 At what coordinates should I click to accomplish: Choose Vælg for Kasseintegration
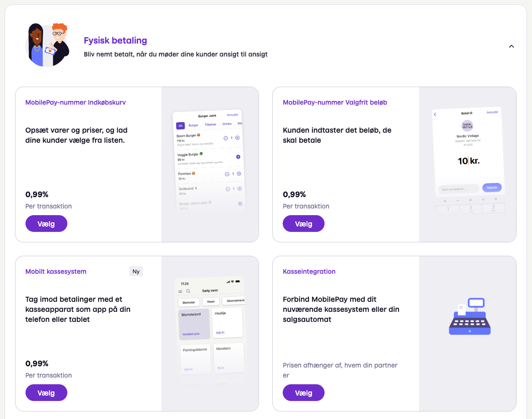pos(304,393)
